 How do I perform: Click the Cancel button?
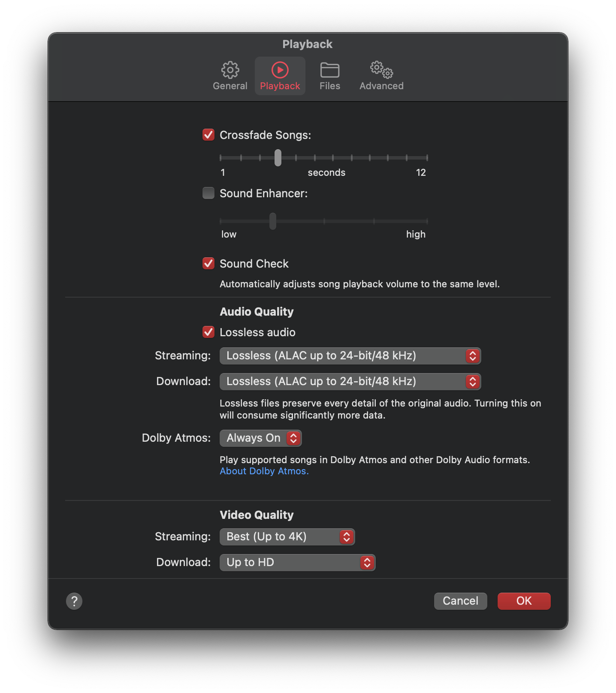(460, 601)
